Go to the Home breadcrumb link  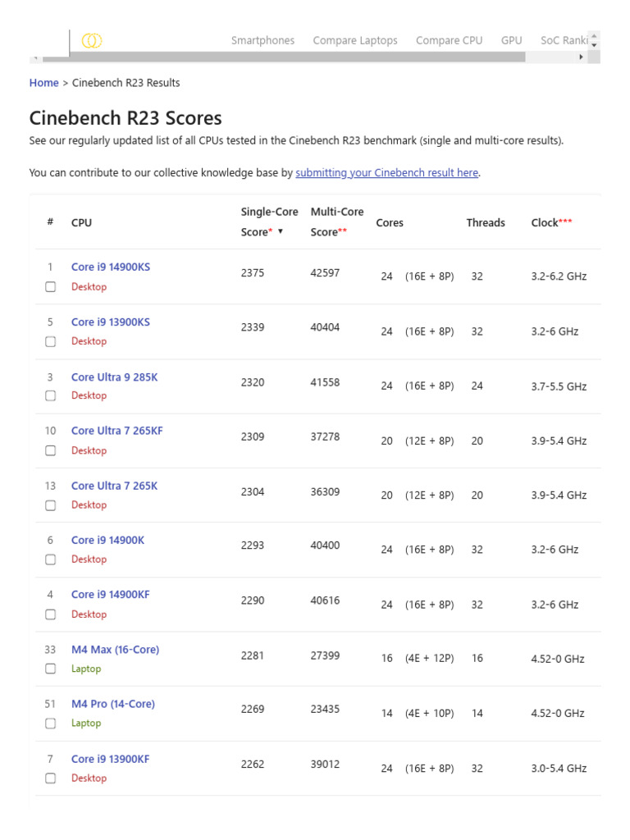point(43,83)
